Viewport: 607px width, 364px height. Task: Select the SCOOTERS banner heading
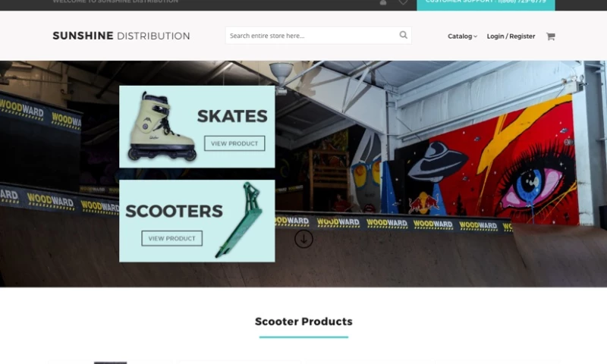(x=175, y=212)
